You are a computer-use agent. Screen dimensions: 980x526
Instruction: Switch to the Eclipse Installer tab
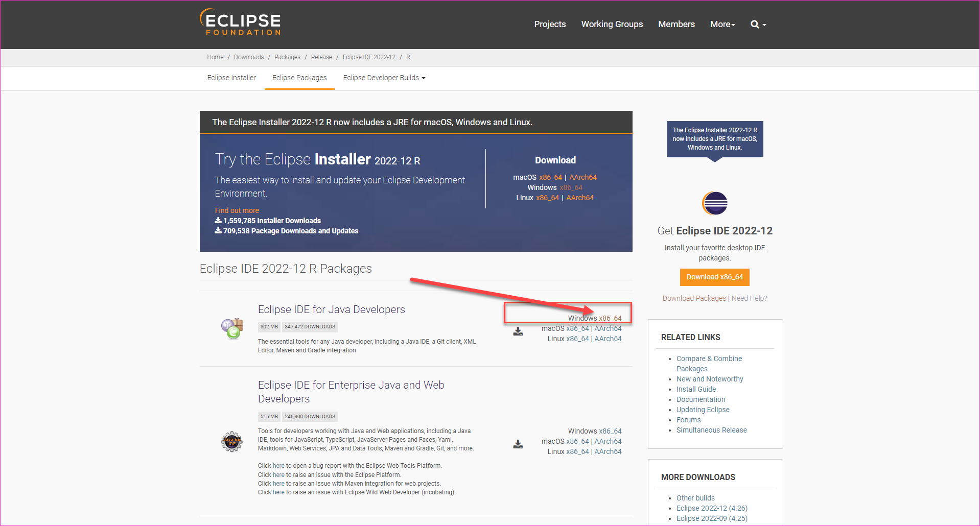(x=231, y=78)
